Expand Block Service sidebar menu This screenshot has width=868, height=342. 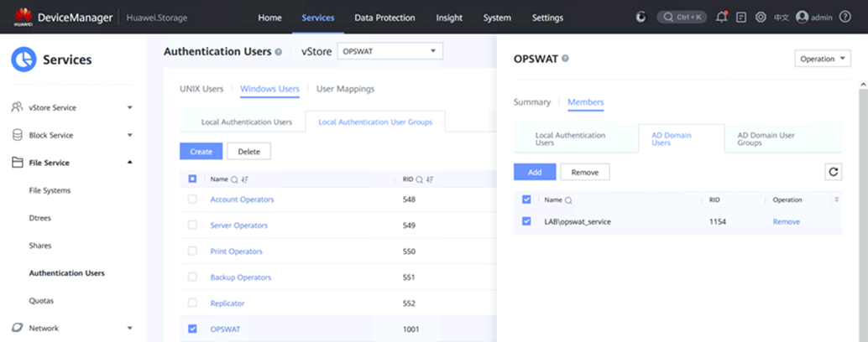[129, 135]
